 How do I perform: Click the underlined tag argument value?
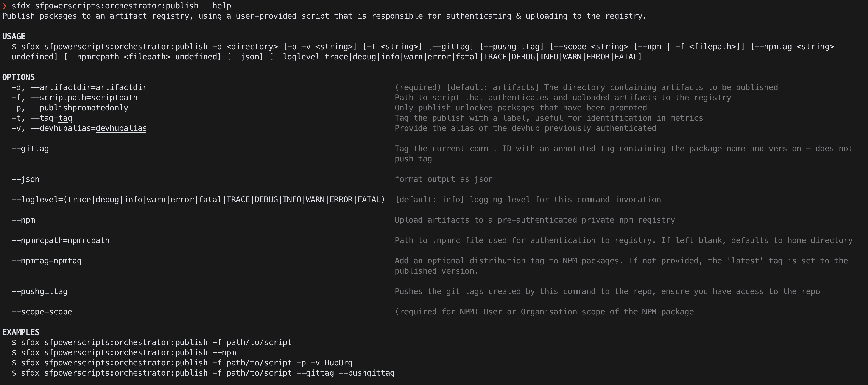click(65, 118)
